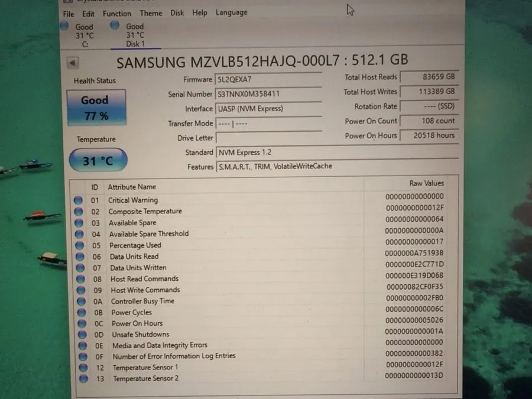Click the Rotation Rate value (SSD)
This screenshot has height=399, width=532.
coord(429,106)
